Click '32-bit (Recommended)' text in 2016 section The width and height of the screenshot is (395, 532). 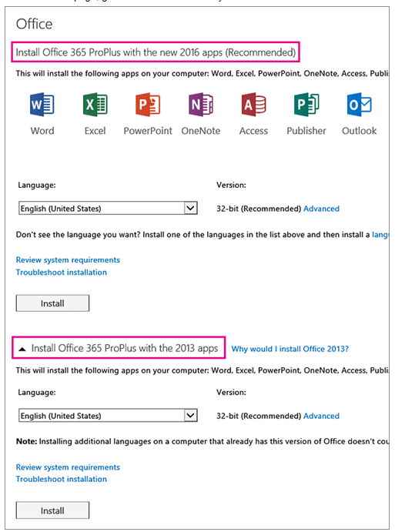tap(259, 209)
